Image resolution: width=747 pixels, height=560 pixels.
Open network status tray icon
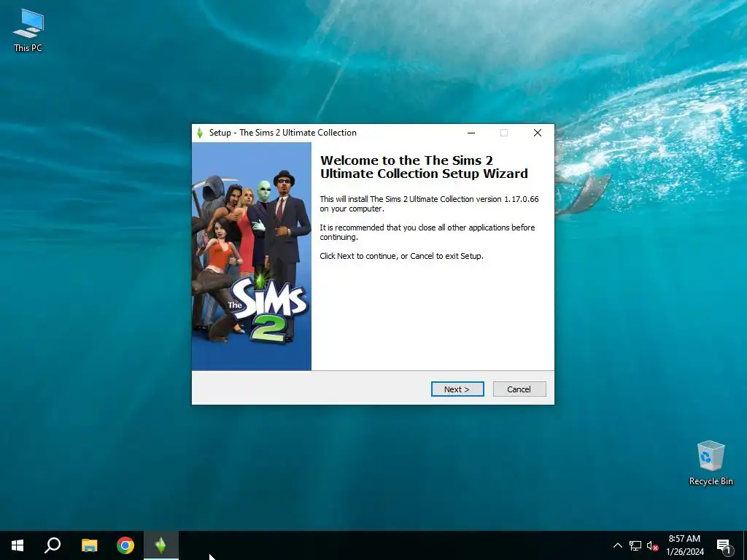pyautogui.click(x=635, y=545)
